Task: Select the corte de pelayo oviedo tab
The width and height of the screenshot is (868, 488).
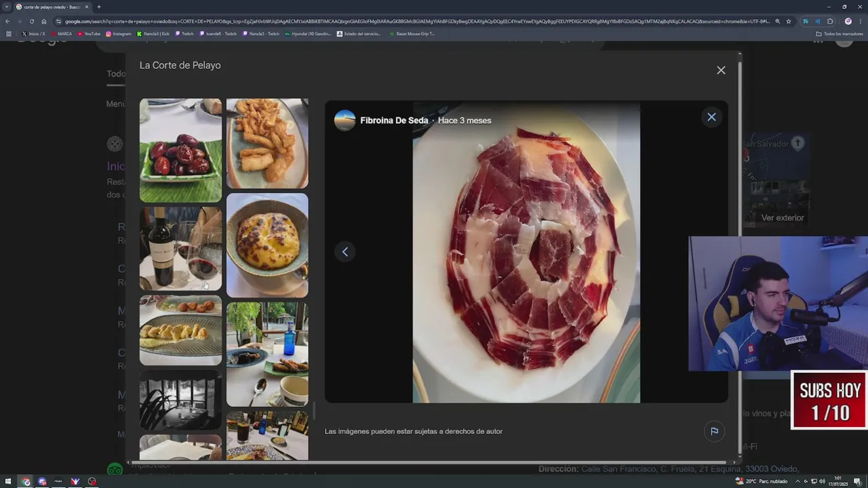Action: (x=53, y=7)
